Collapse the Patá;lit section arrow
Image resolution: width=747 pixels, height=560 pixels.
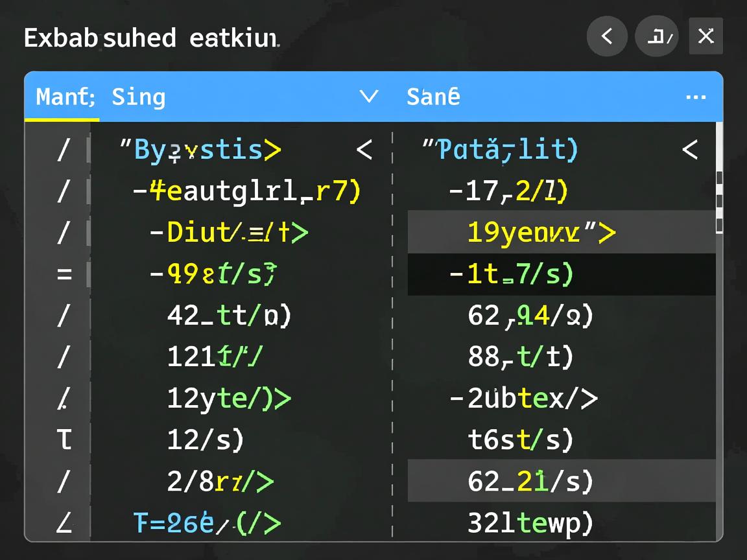690,150
